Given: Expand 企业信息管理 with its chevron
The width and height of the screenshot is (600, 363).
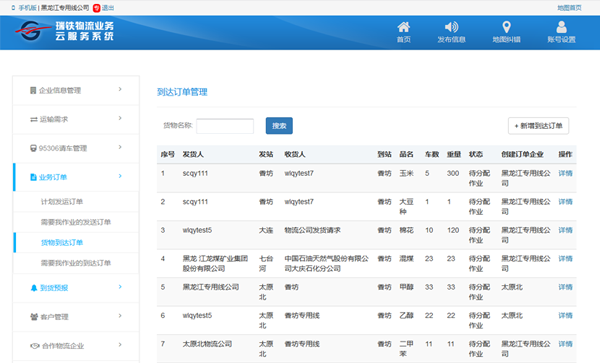Looking at the screenshot, I should 120,89.
